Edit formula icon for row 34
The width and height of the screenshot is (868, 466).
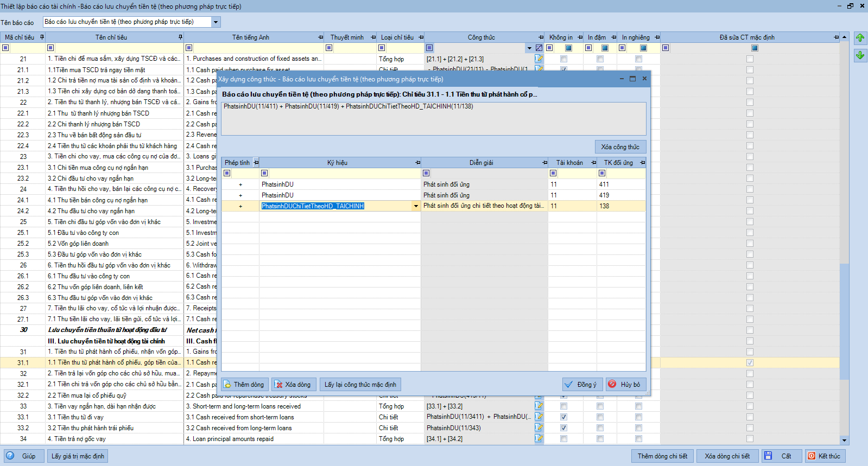(x=538, y=438)
